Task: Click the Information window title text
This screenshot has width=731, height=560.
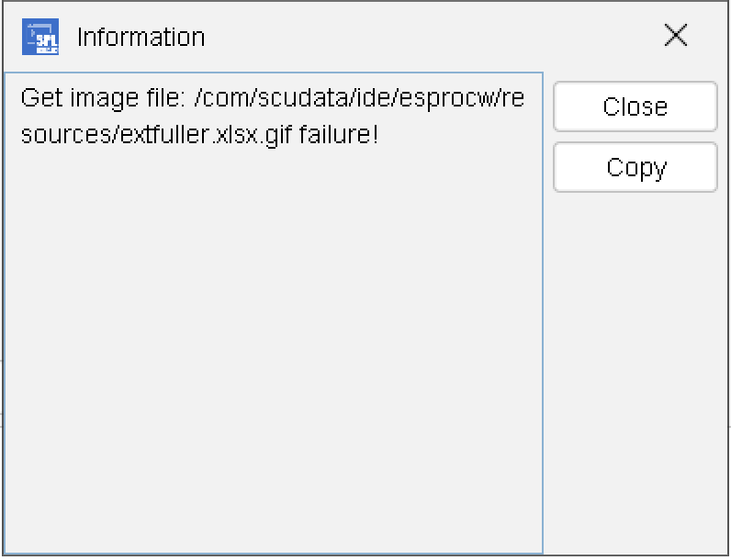Action: pos(141,37)
